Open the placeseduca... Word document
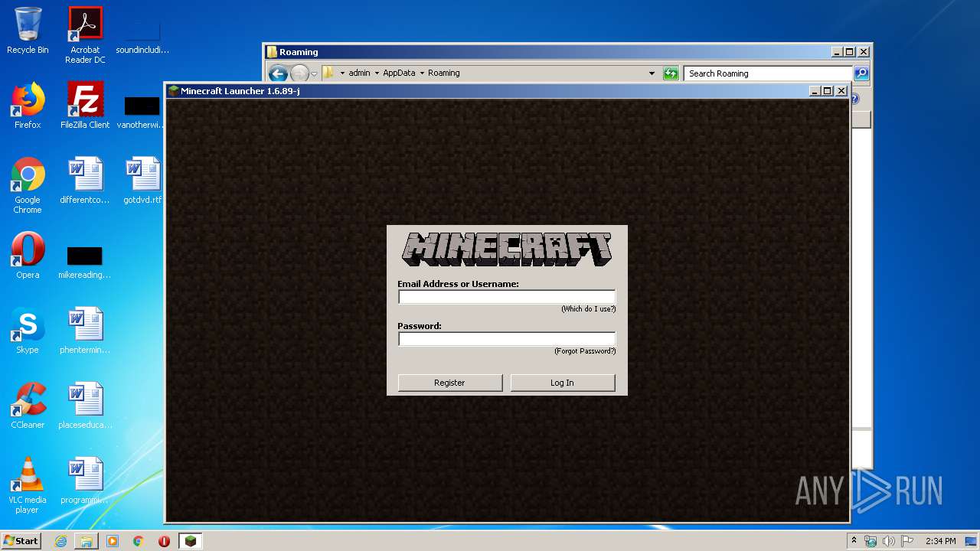The height and width of the screenshot is (551, 980). [85, 406]
